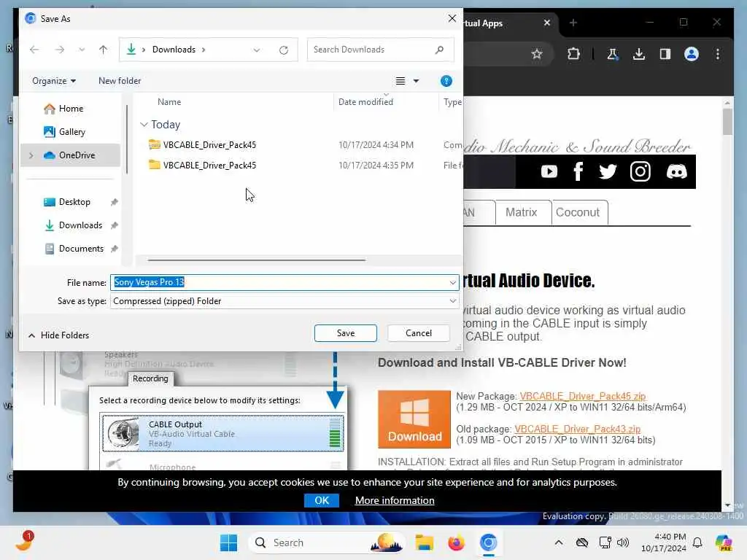The height and width of the screenshot is (560, 747).
Task: Switch to the Matrix tab
Action: tap(523, 212)
